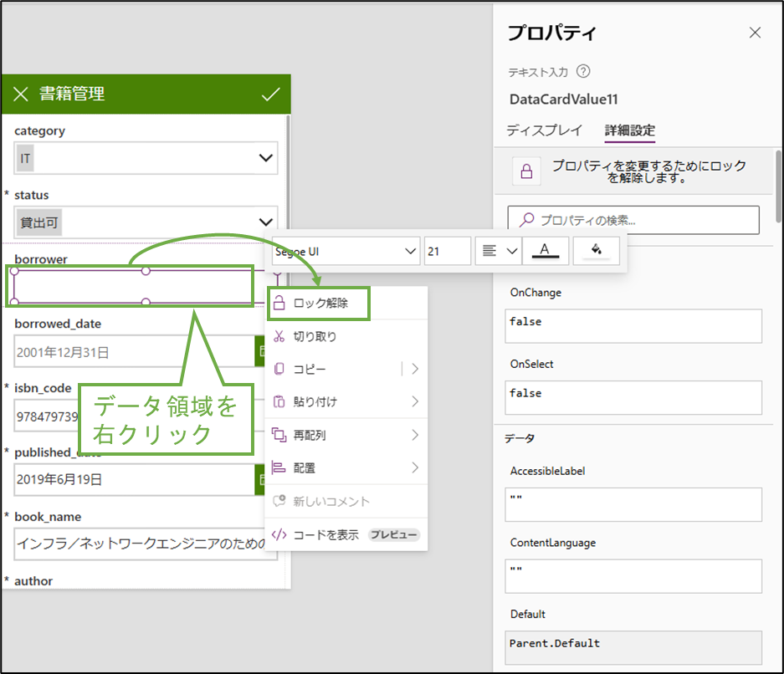Open the category dropdown showing IT
Image resolution: width=784 pixels, height=674 pixels.
click(146, 158)
